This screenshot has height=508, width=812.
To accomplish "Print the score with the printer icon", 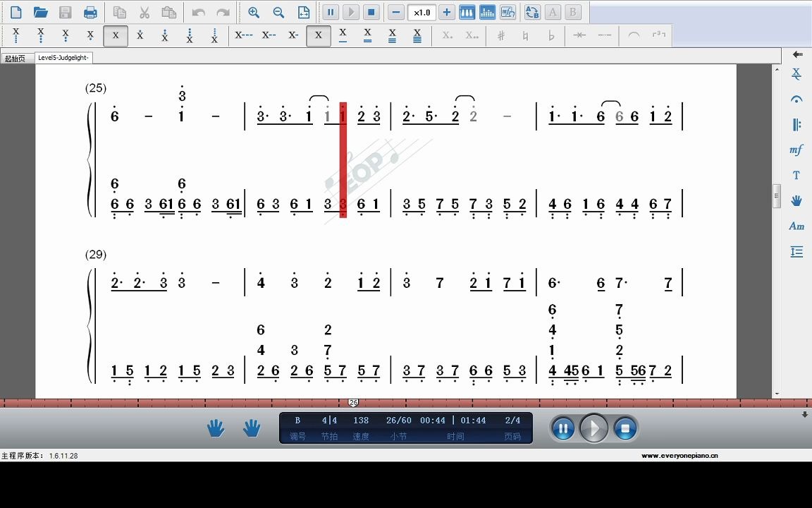I will [x=90, y=12].
